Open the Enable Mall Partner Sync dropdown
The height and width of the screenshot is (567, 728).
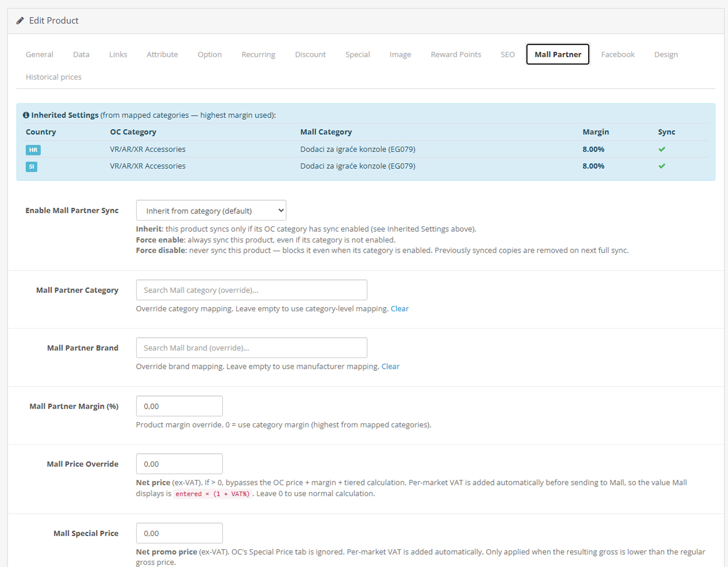[211, 210]
